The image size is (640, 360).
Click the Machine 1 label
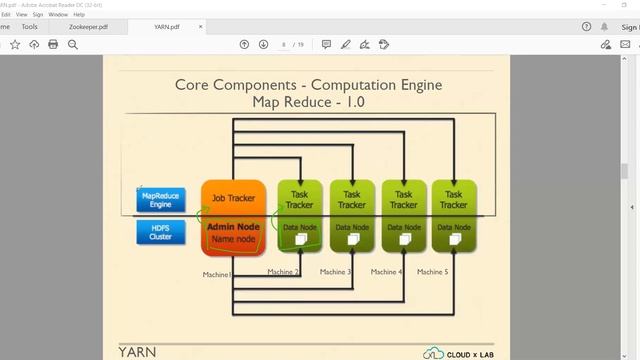tap(217, 275)
